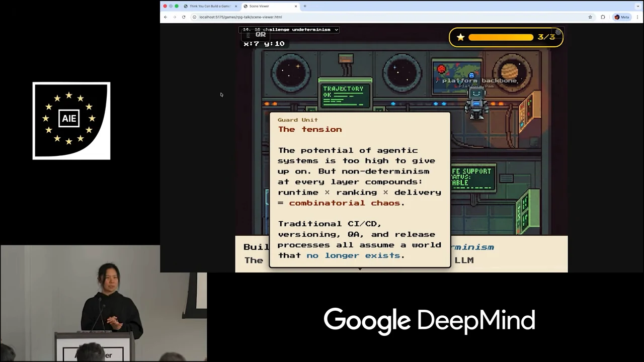Open the tab search dropdown arrow
The height and width of the screenshot is (362, 644).
click(x=638, y=6)
